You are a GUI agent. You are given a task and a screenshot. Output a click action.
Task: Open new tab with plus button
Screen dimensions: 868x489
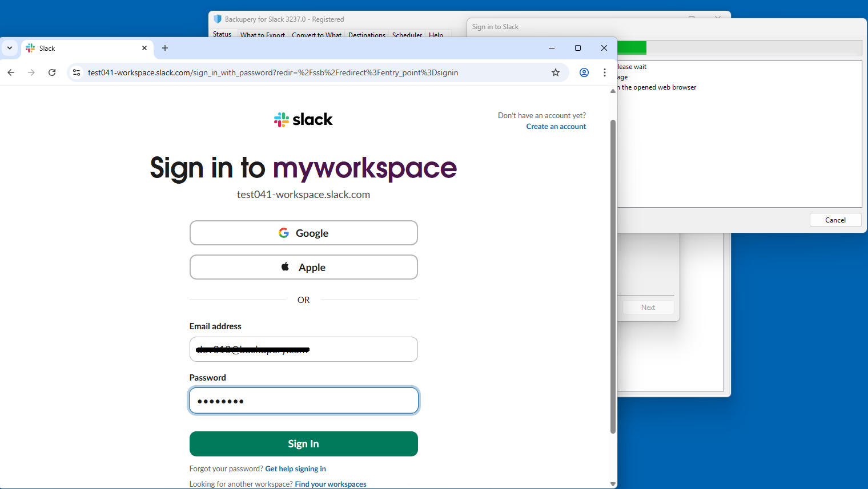pyautogui.click(x=165, y=48)
